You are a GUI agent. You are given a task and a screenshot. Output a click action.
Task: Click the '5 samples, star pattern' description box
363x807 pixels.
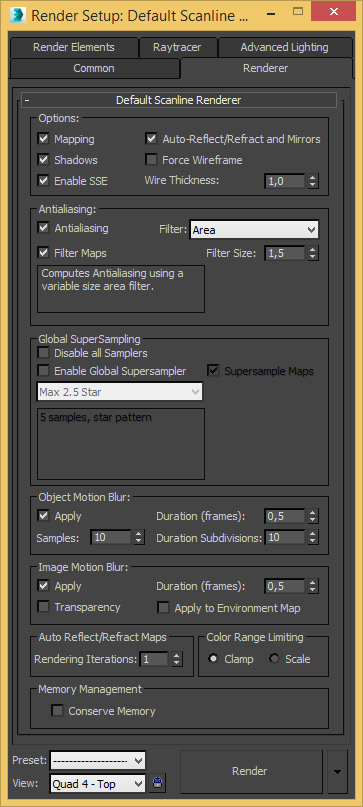click(121, 444)
